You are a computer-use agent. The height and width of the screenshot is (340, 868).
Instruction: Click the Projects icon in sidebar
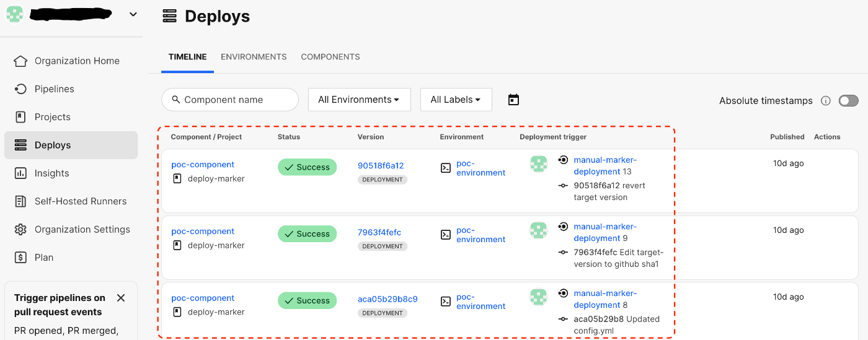pos(20,117)
